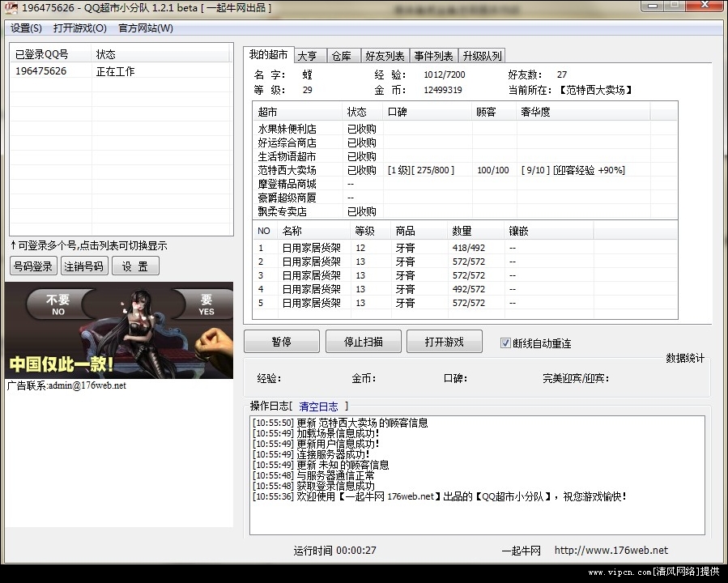The height and width of the screenshot is (583, 728).
Task: Click the 商品 column header
Action: point(419,231)
